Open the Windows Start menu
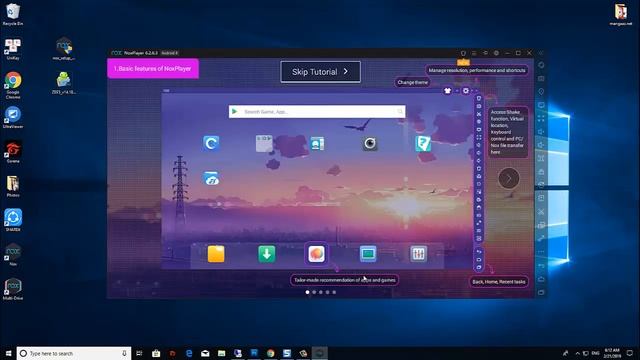The height and width of the screenshot is (360, 640). (8, 353)
